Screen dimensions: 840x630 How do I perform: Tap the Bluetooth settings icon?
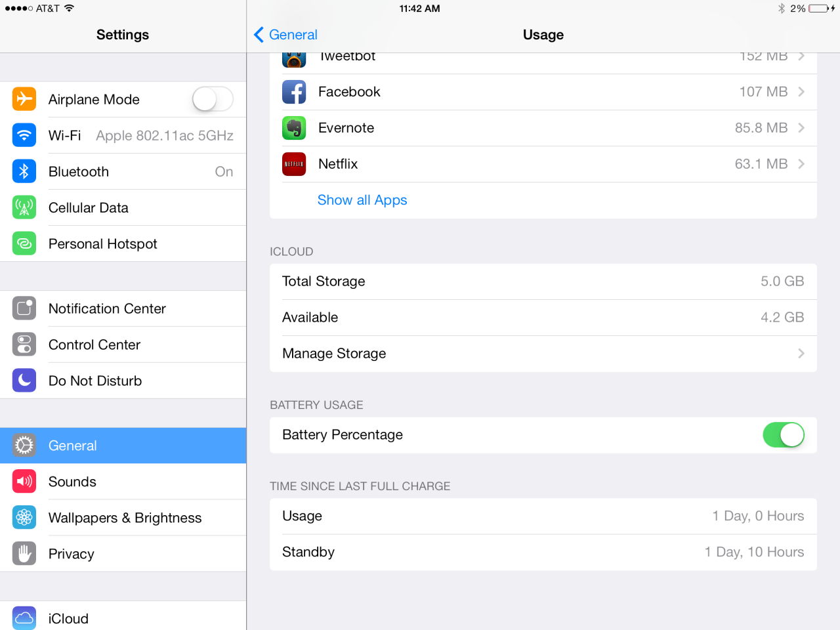(24, 172)
